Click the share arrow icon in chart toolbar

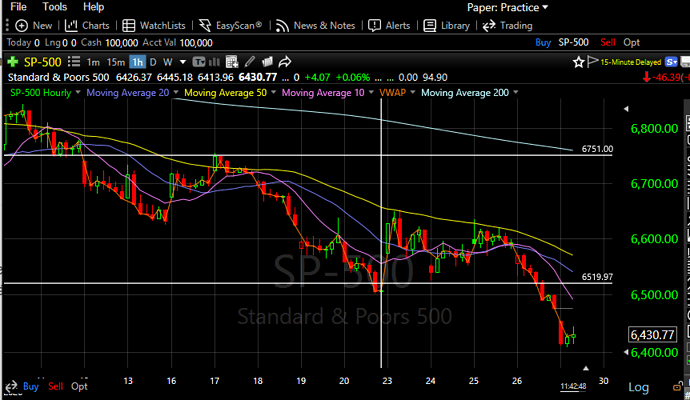tap(285, 62)
